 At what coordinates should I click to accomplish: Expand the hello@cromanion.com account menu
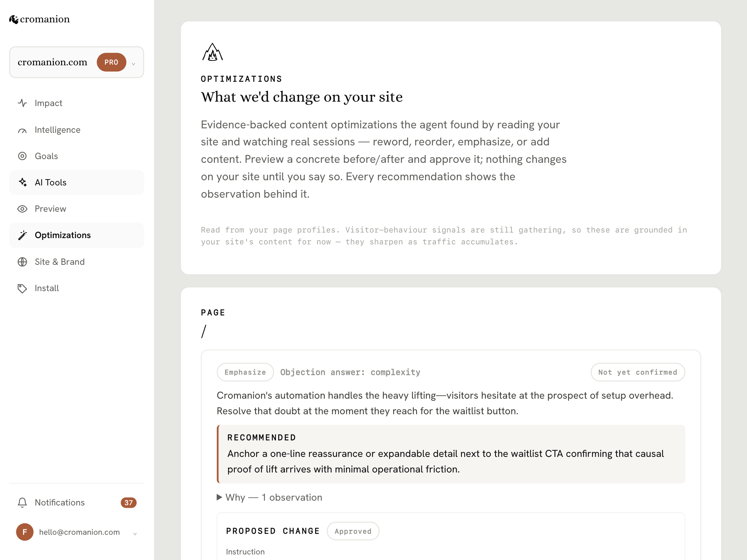(x=77, y=532)
